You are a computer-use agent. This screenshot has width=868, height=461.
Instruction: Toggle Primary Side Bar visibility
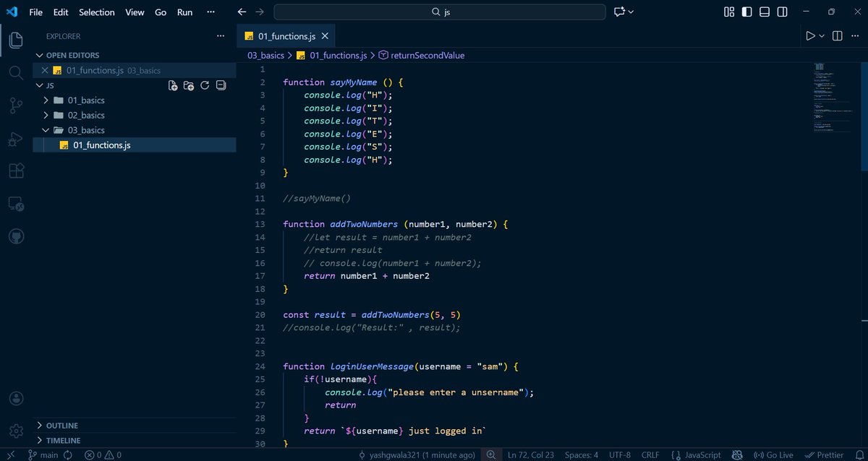coord(746,12)
